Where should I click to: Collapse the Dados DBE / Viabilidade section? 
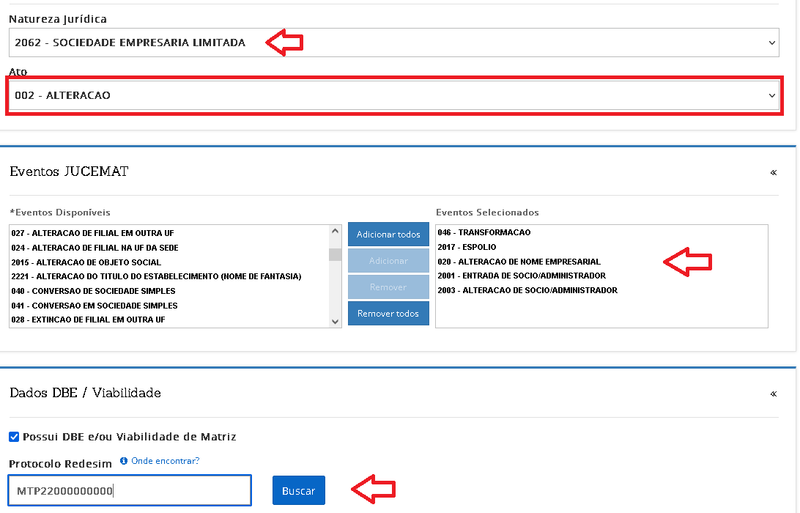coord(773,393)
